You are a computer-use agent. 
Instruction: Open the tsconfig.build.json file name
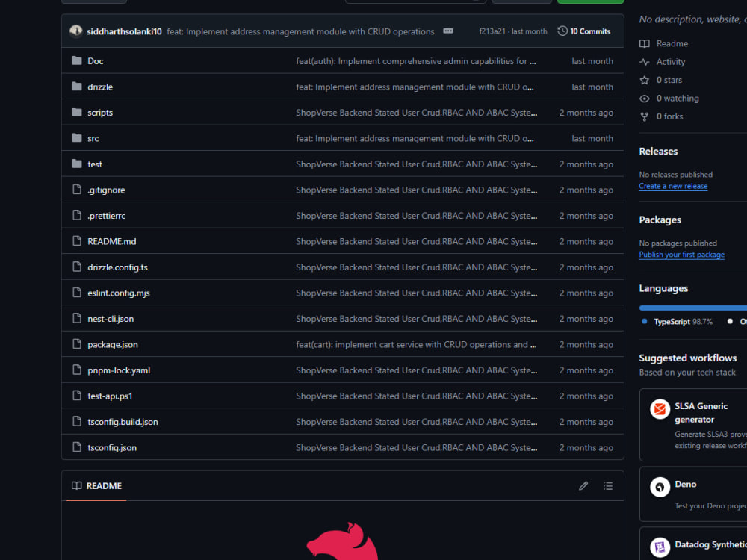[x=123, y=422]
